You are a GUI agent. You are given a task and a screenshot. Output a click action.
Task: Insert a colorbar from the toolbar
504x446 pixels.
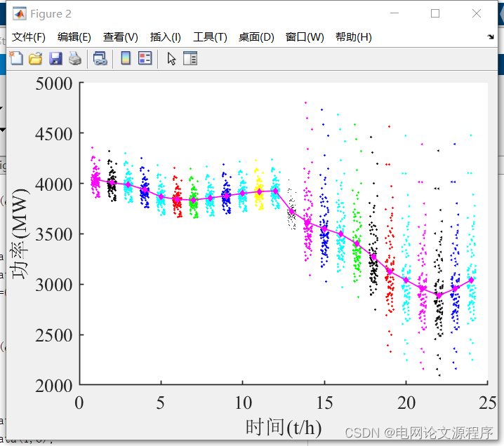pos(126,58)
